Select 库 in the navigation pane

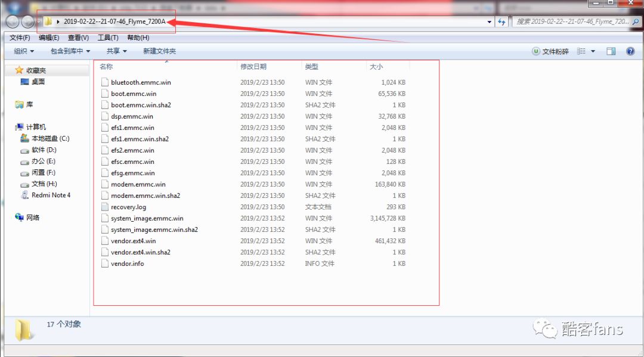(29, 104)
